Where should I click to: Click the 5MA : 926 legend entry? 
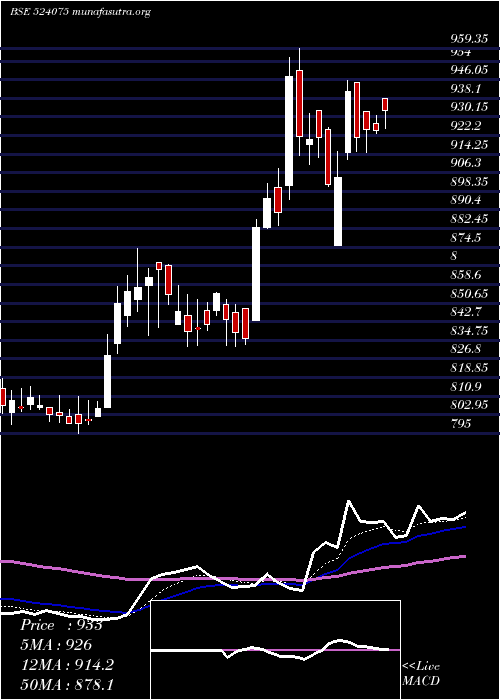pos(56,645)
